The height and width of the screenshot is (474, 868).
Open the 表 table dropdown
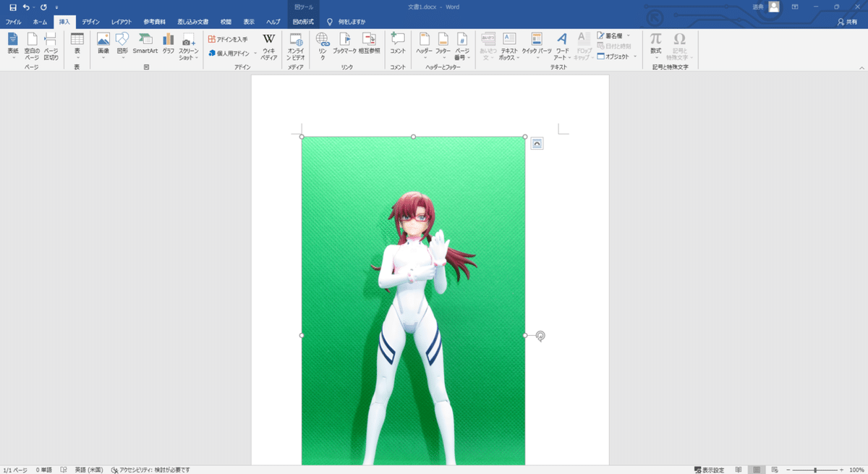click(x=77, y=46)
